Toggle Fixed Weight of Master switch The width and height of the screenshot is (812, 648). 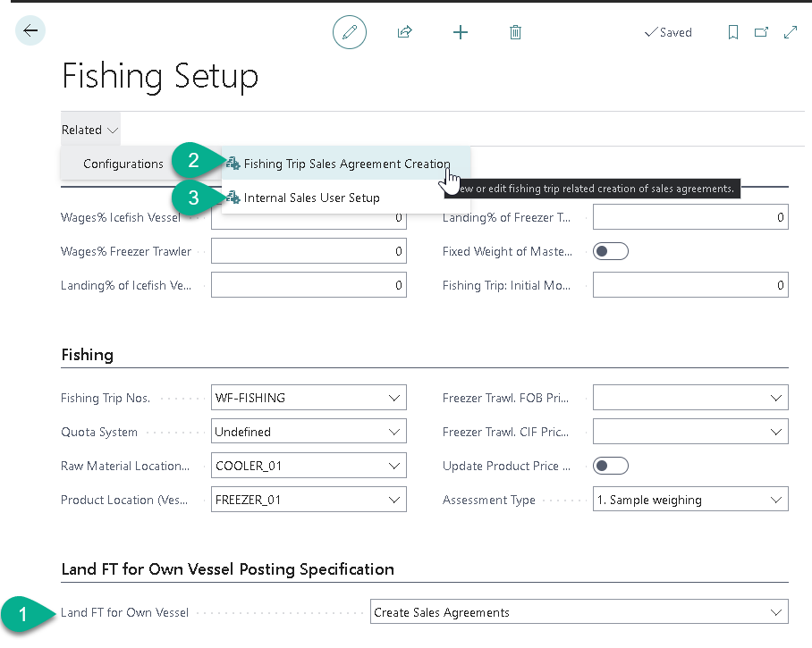click(x=612, y=252)
